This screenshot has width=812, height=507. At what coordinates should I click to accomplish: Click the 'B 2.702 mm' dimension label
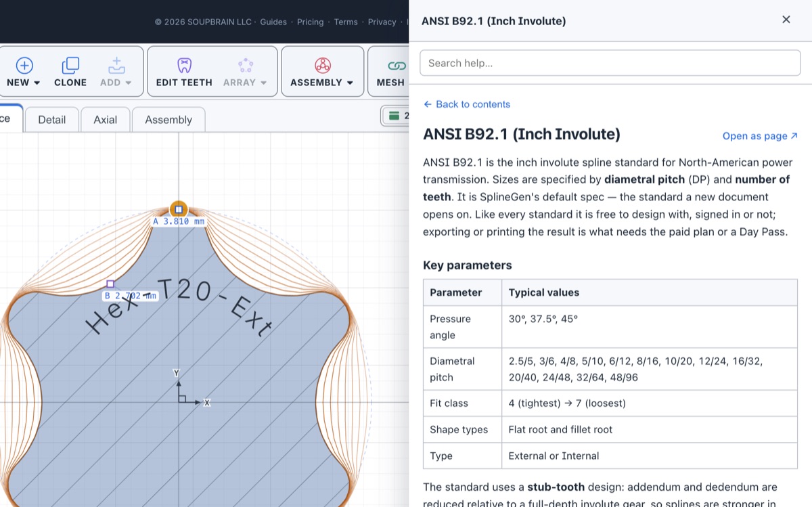point(131,296)
